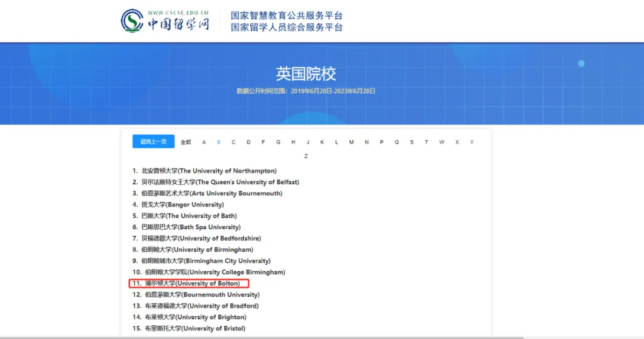Filter universities by letter J
Viewport: 644px width, 339px height.
point(308,142)
